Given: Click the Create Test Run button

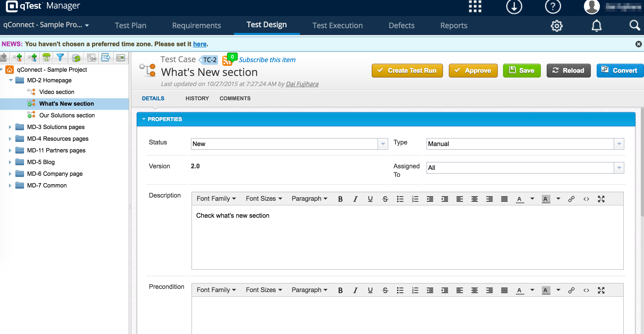Looking at the screenshot, I should point(407,71).
